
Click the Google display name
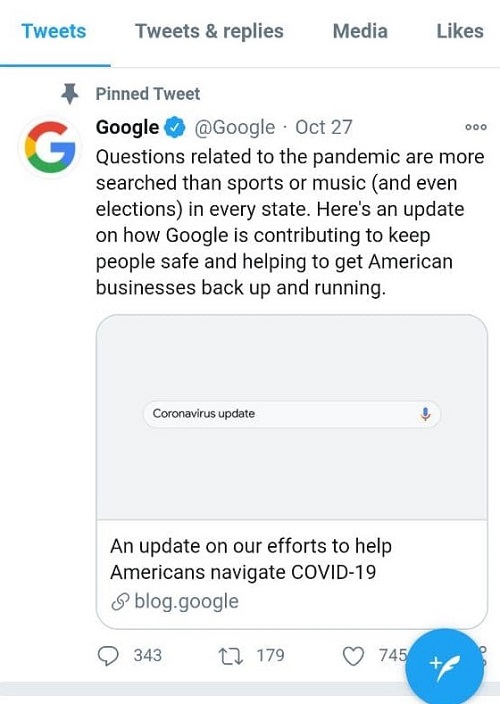(127, 128)
